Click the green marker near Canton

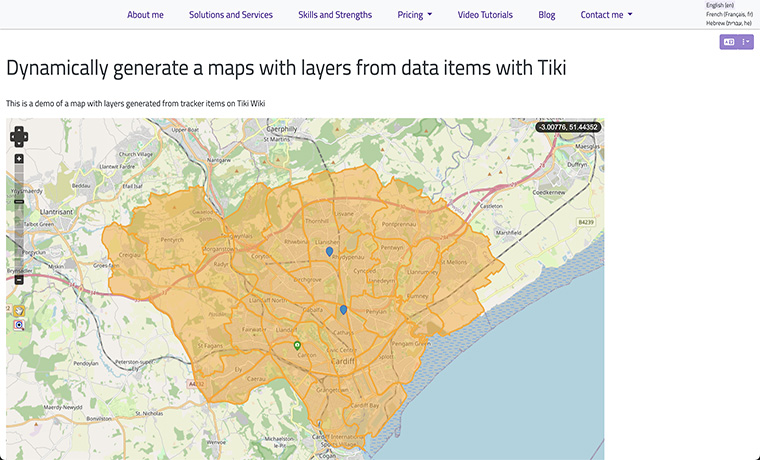(297, 345)
